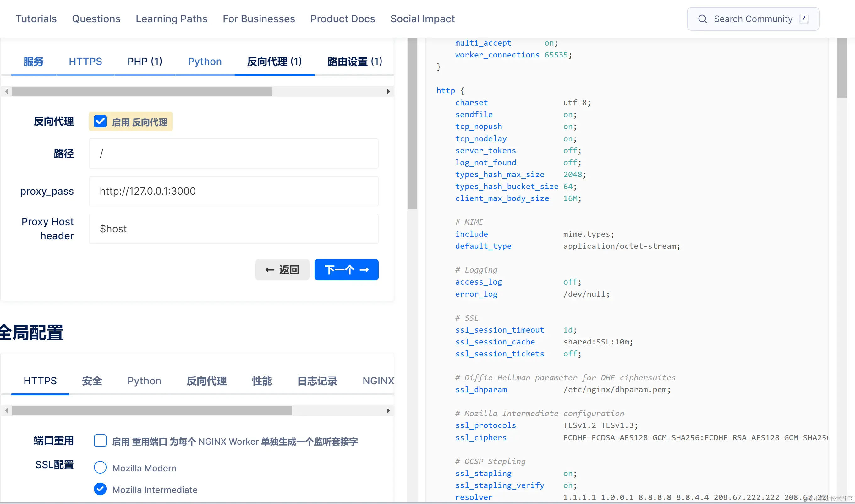Click left arrow of lower tab scrollbar
The image size is (855, 504).
[6, 411]
